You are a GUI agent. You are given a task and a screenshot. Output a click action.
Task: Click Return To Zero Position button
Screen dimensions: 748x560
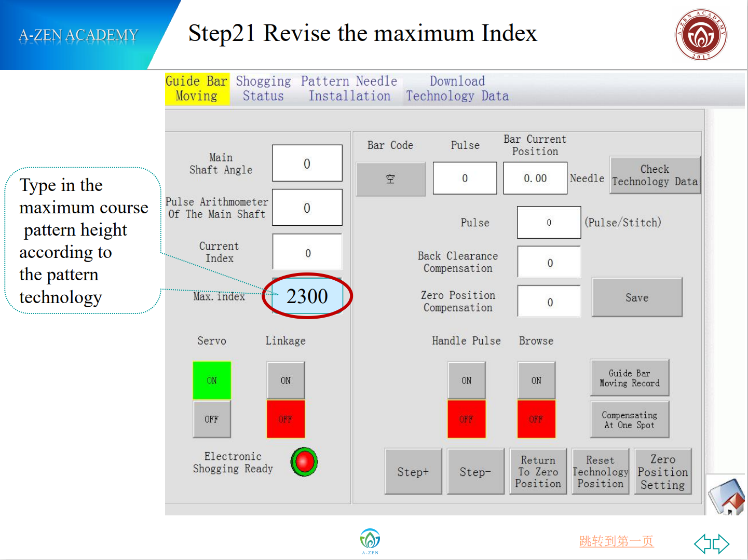pos(538,472)
